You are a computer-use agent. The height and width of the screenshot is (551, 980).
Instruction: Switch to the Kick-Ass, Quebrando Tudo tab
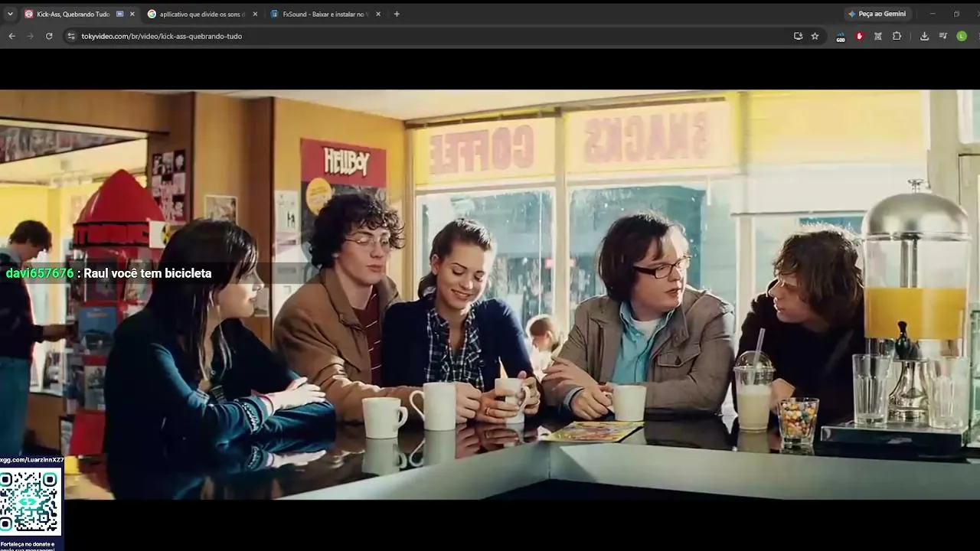click(x=73, y=14)
